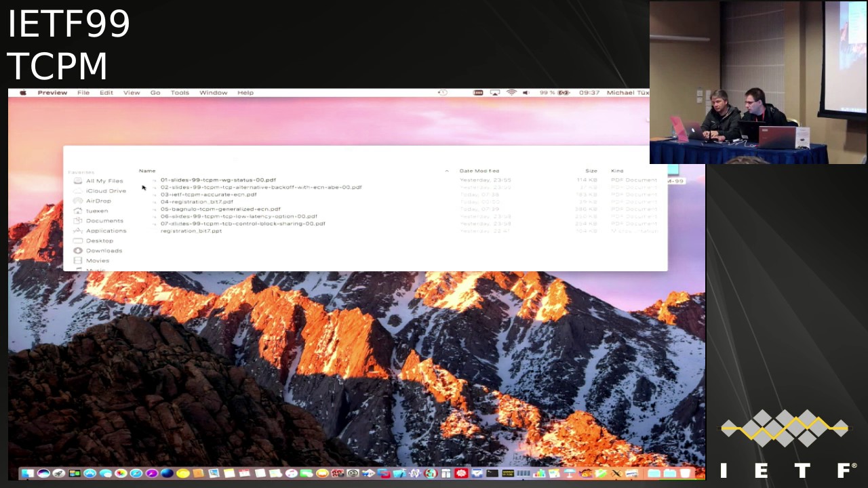The height and width of the screenshot is (488, 868).
Task: Open Terminal from the Dock
Action: (492, 473)
